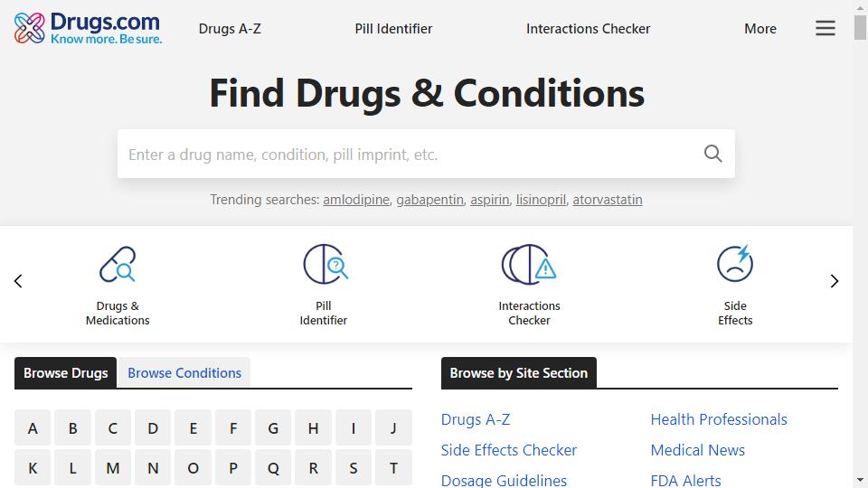This screenshot has width=868, height=488.
Task: Browse drugs starting with letter M
Action: 113,468
